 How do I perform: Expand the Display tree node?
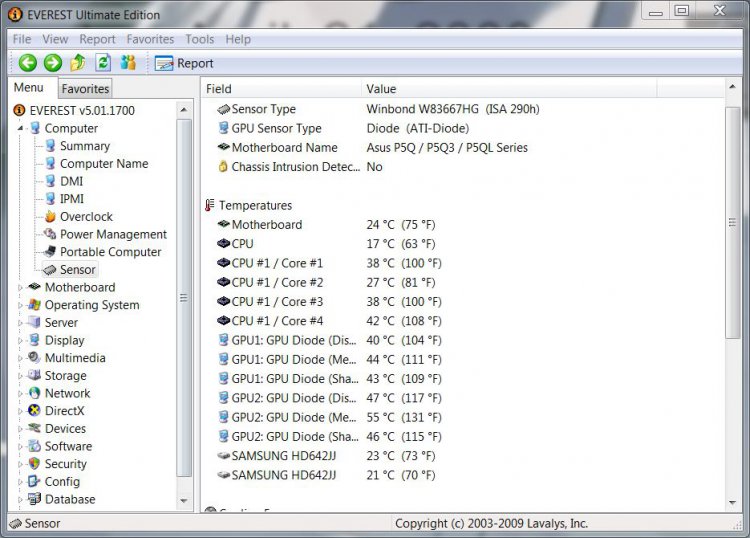point(20,340)
